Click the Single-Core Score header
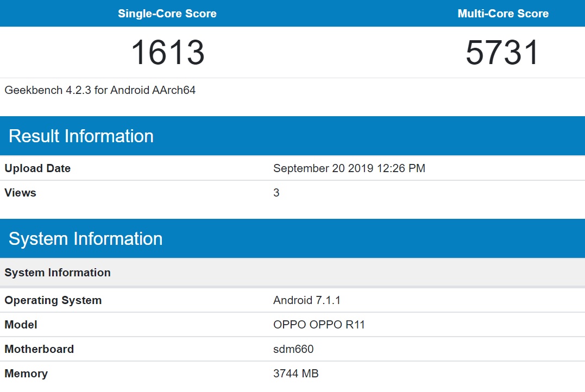The image size is (585, 392). click(x=167, y=13)
